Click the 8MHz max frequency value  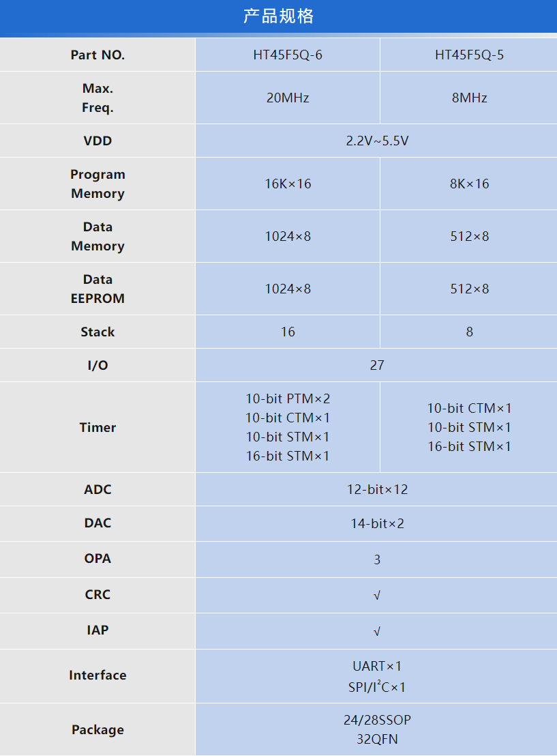[469, 98]
